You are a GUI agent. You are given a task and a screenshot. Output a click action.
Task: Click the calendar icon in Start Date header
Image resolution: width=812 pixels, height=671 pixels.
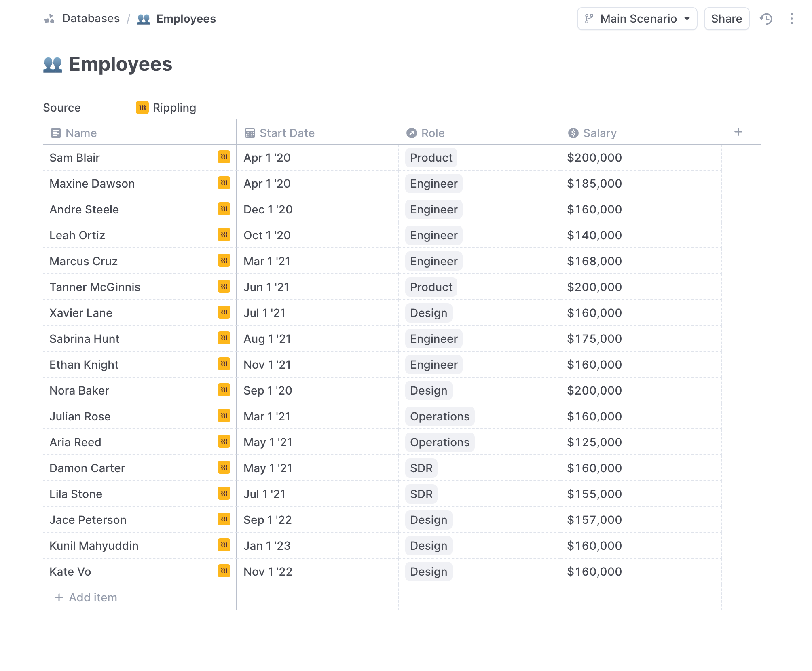click(250, 133)
